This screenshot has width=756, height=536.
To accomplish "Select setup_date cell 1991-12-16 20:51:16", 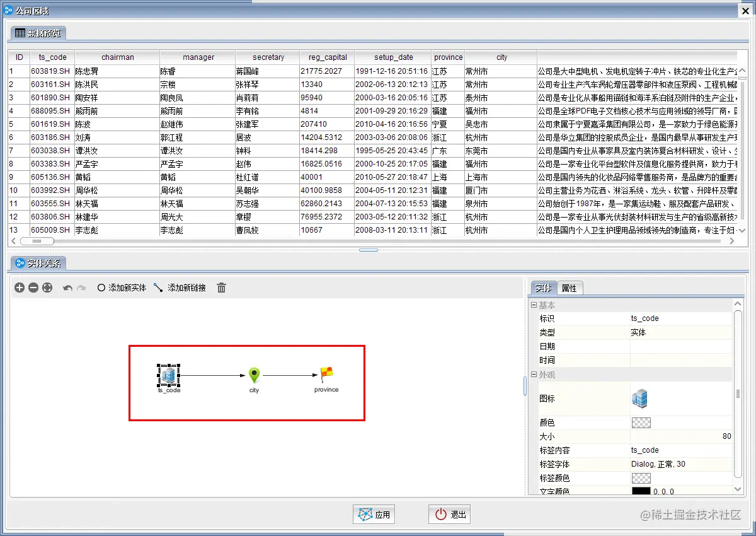I will click(393, 71).
